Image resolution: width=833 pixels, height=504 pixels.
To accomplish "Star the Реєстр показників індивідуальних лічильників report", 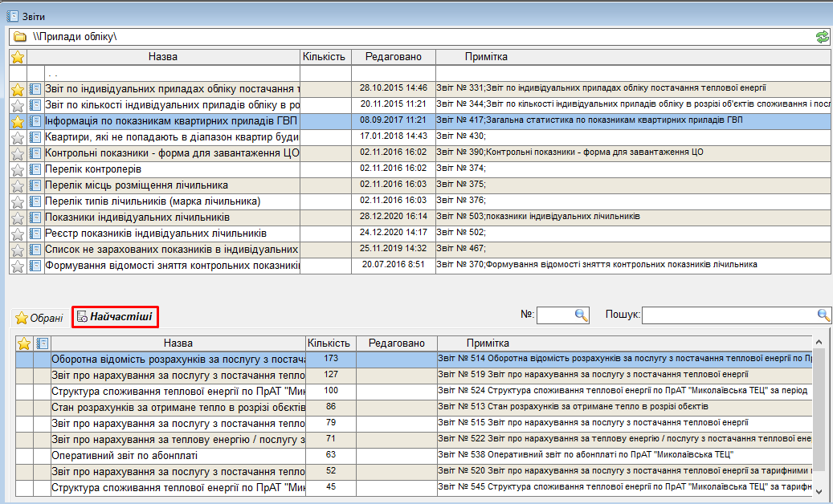I will pos(18,234).
